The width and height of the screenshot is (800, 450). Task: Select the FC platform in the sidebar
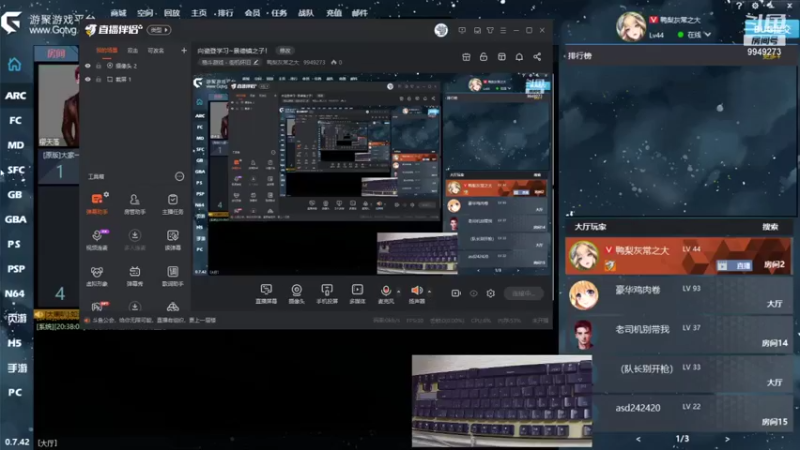click(15, 120)
